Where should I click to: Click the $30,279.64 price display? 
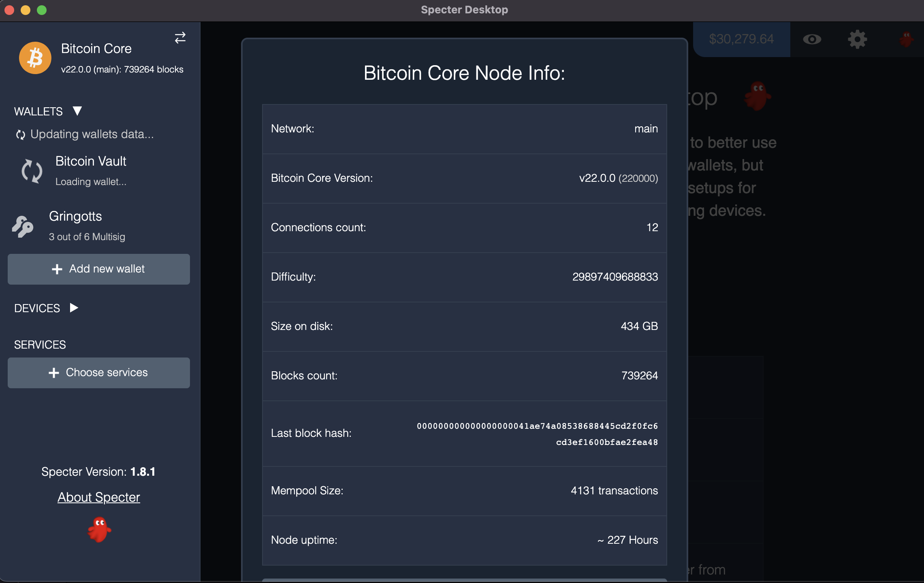pos(741,39)
